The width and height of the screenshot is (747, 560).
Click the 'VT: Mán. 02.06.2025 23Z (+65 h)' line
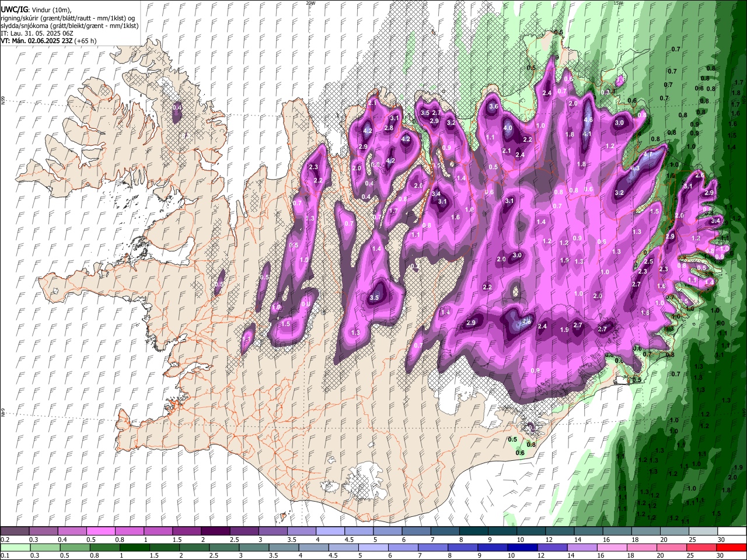click(48, 41)
